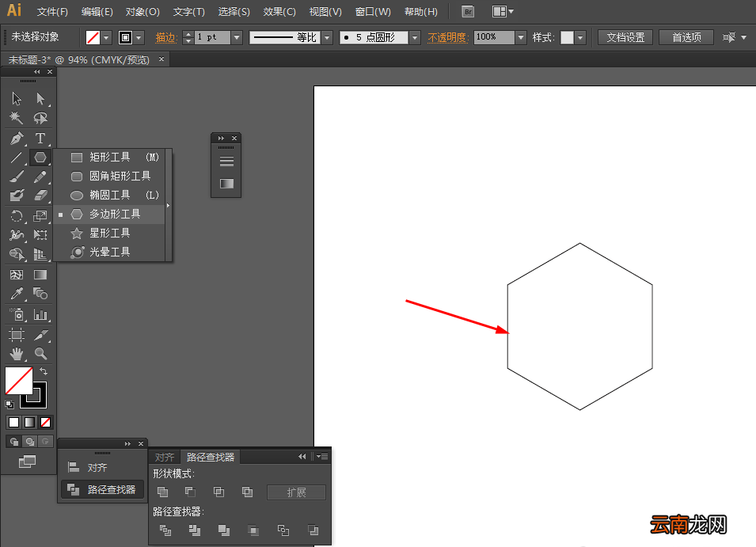Toggle None fill mode button
Screen dimensions: 756x547
click(45, 422)
